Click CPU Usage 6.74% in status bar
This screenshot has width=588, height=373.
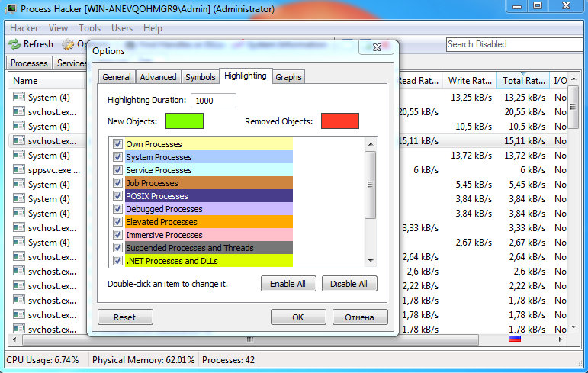point(43,360)
